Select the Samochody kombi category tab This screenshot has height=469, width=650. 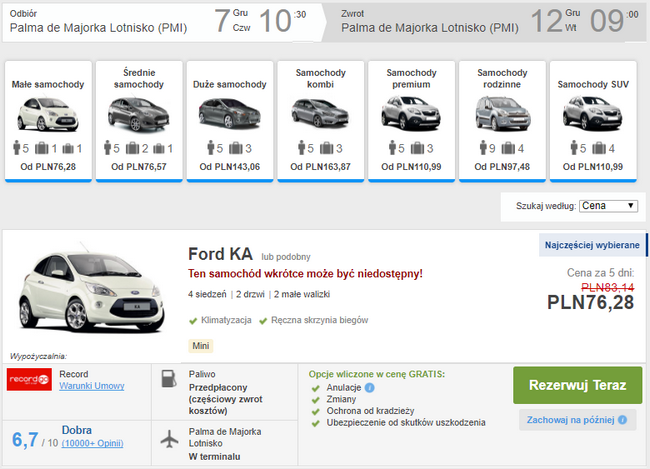[320, 121]
